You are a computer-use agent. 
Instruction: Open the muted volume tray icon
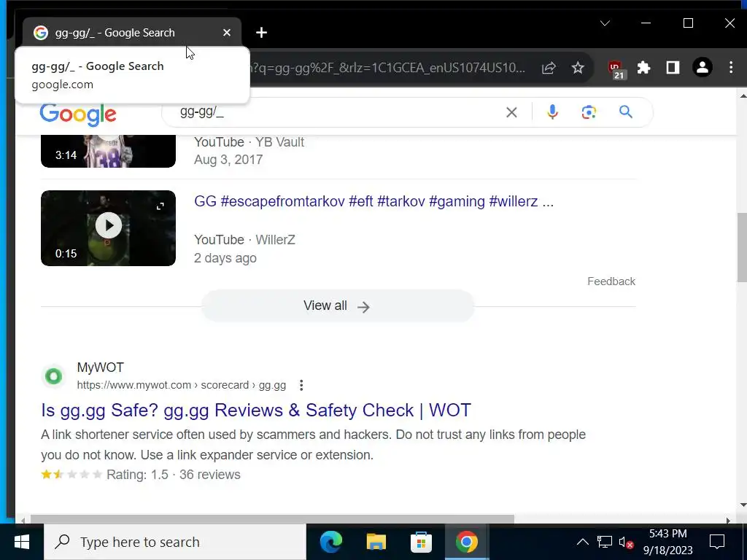626,542
